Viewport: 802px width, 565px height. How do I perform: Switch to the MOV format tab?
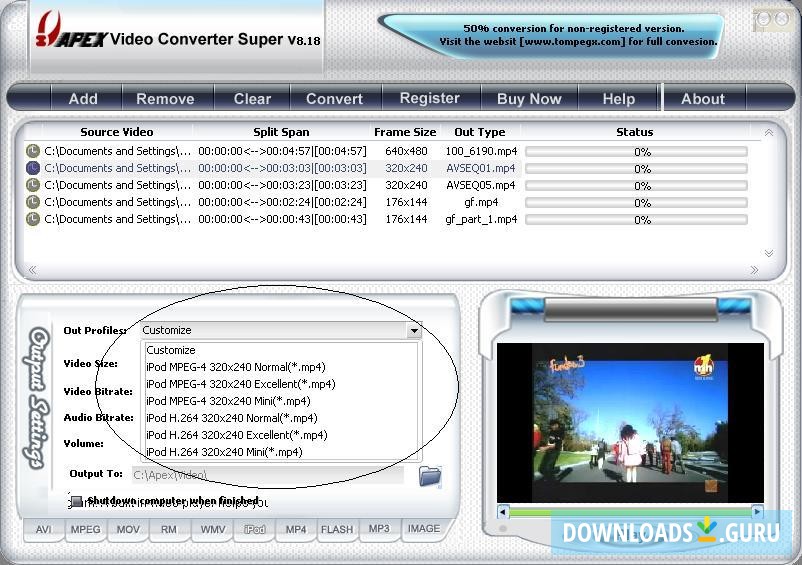[128, 530]
